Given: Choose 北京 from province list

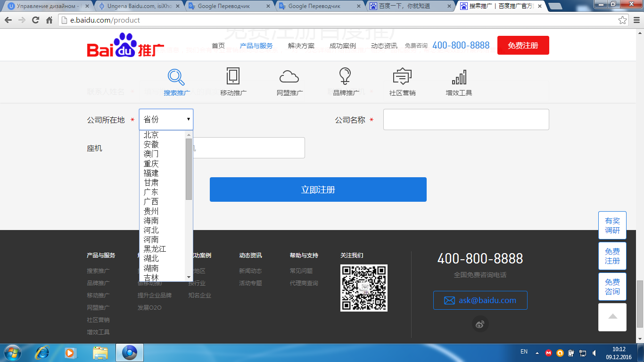Looking at the screenshot, I should pos(151,135).
